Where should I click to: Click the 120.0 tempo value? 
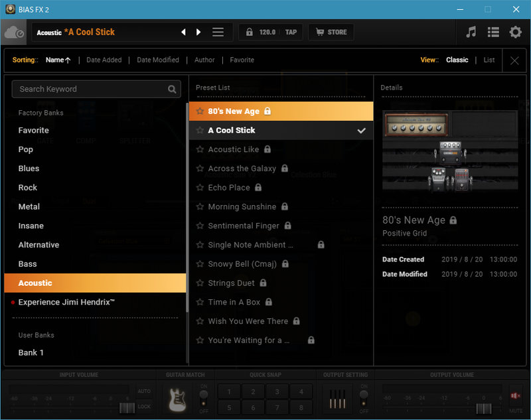point(267,32)
